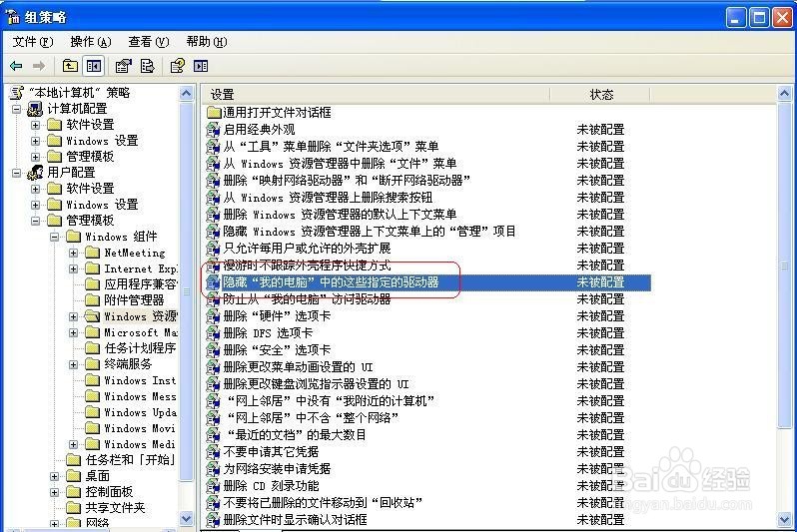
Task: Open the 文件(F) menu
Action: 33,42
